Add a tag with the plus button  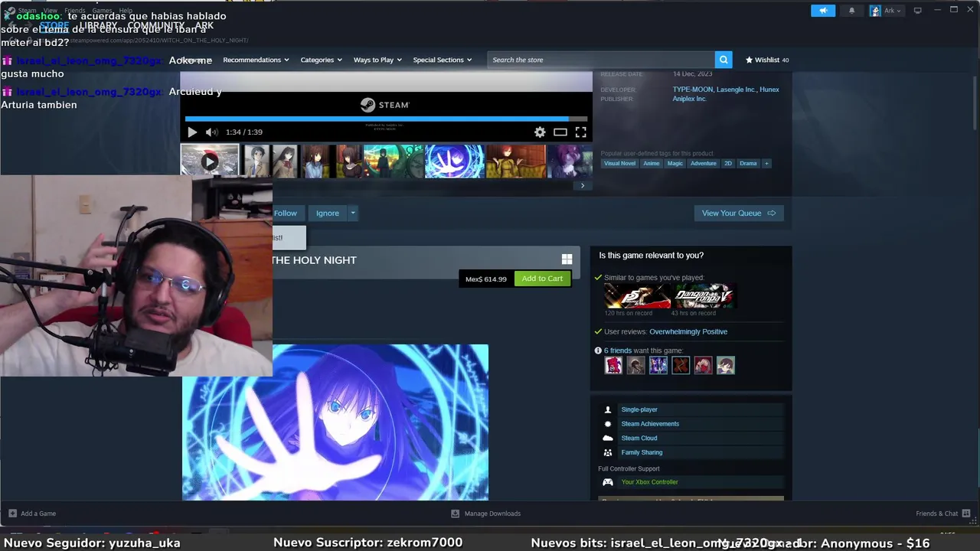pyautogui.click(x=766, y=163)
